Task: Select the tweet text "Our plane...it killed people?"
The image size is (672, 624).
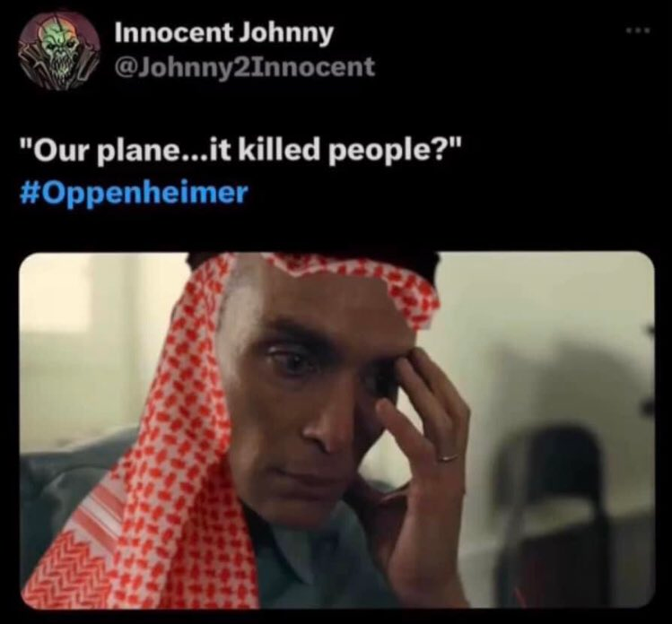Action: pos(242,152)
